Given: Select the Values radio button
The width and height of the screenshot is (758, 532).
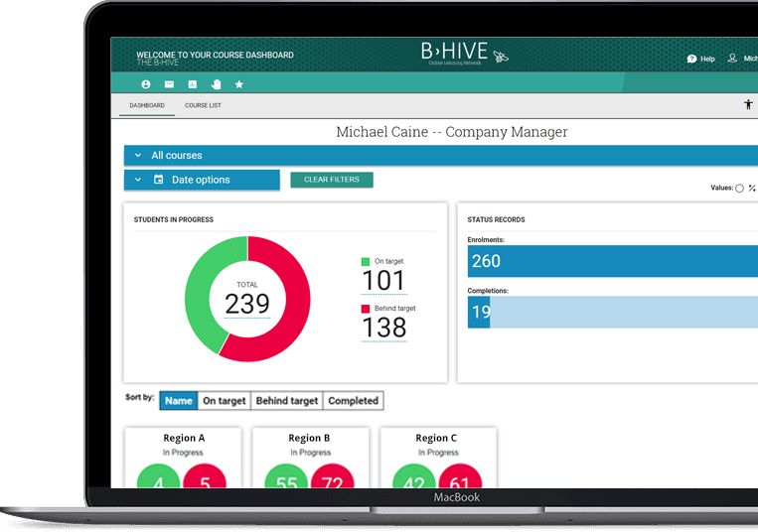Looking at the screenshot, I should click(739, 188).
